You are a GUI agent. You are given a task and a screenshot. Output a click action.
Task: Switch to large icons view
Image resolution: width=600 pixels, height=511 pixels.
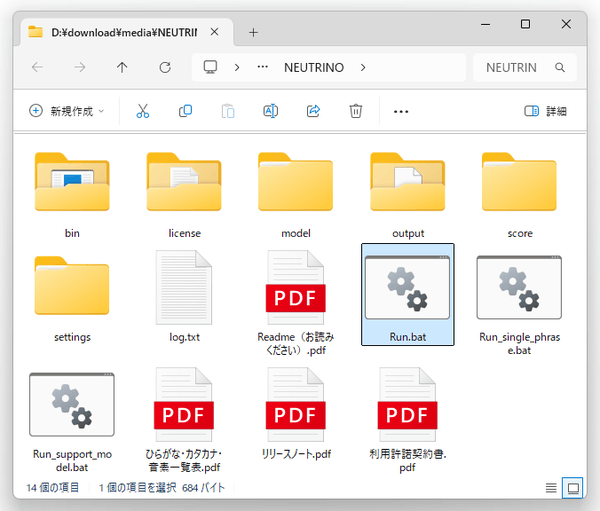(573, 488)
